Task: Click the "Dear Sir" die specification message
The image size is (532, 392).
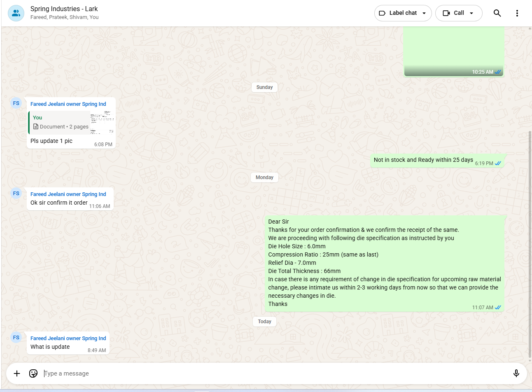Action: pyautogui.click(x=384, y=263)
